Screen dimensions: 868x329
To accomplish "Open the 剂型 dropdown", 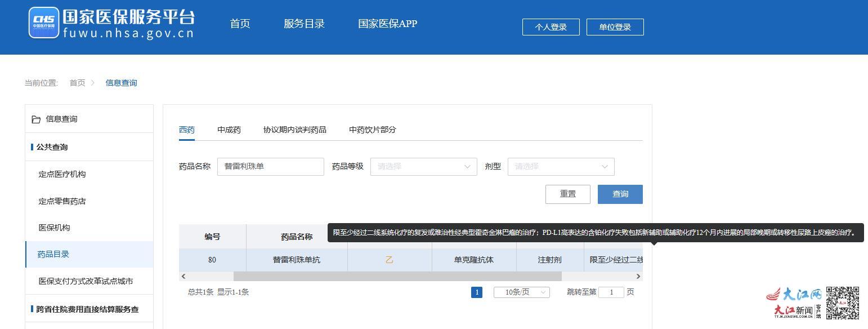I will pos(561,166).
